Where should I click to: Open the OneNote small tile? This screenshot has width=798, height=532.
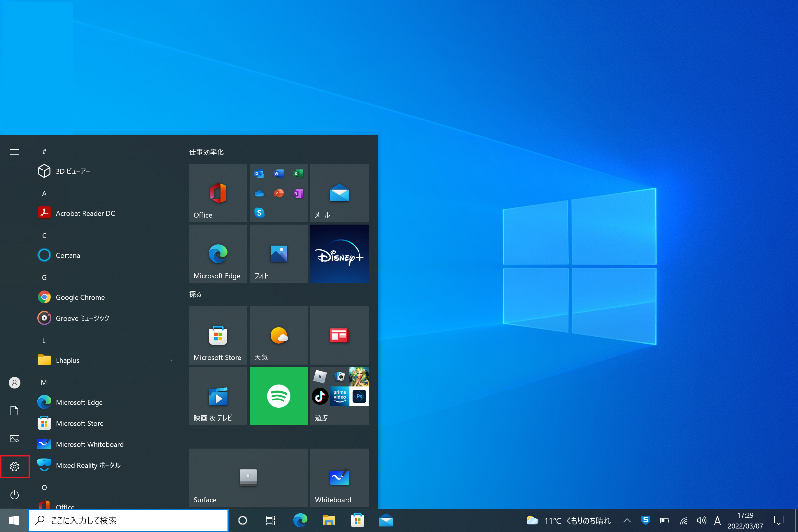[298, 193]
